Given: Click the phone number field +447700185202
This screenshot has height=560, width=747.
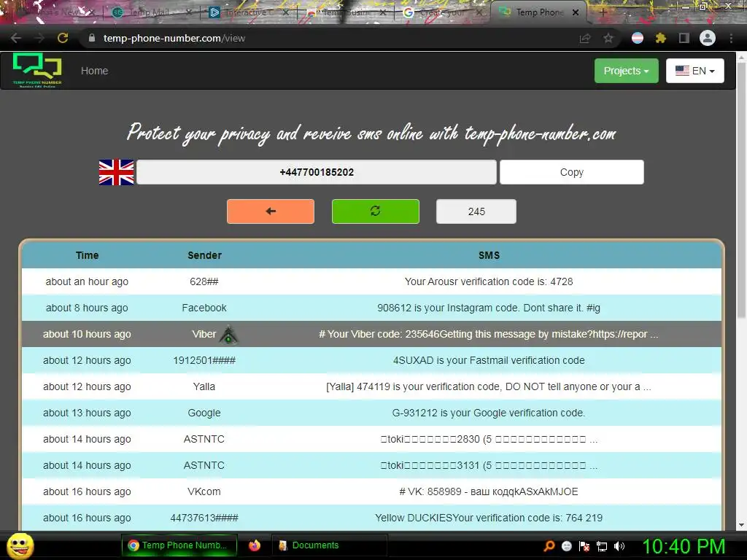Looking at the screenshot, I should click(x=317, y=172).
